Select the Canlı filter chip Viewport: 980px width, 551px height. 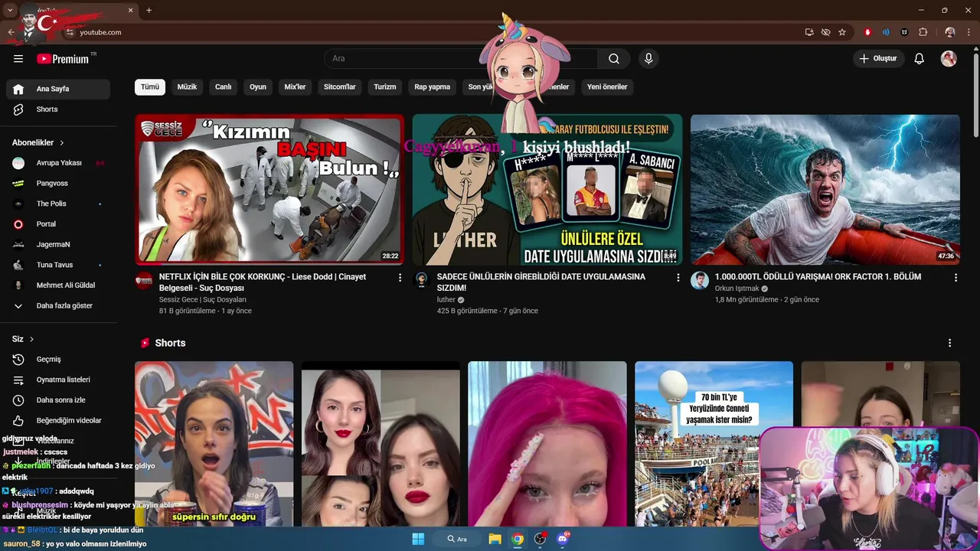click(223, 87)
